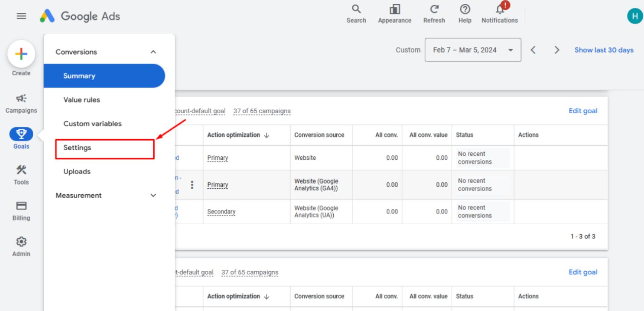
Task: Collapse the Conversions section
Action: (x=153, y=52)
